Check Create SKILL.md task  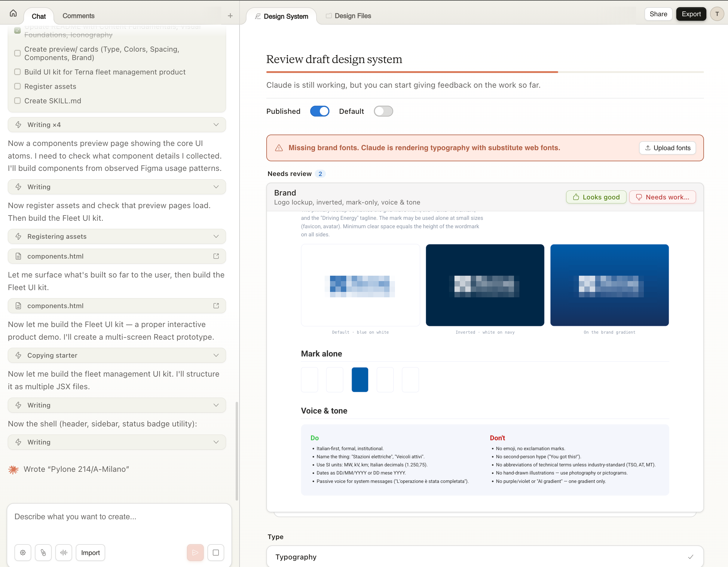point(17,101)
